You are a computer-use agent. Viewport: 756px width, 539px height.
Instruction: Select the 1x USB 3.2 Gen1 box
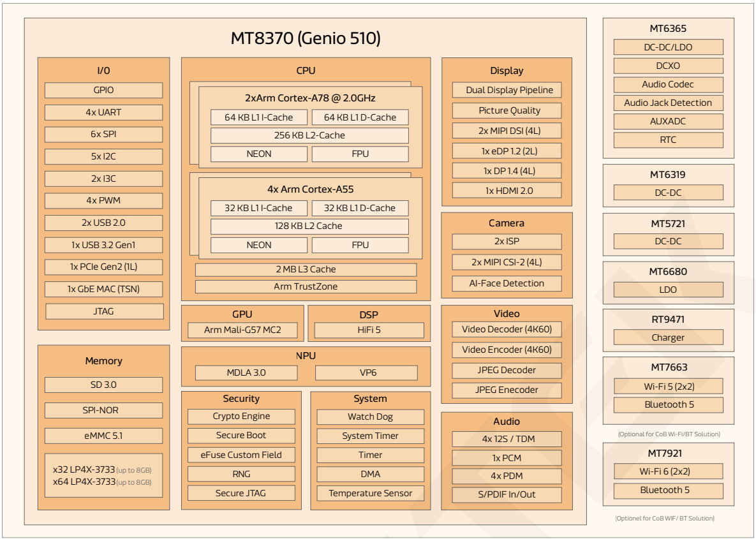click(x=103, y=245)
